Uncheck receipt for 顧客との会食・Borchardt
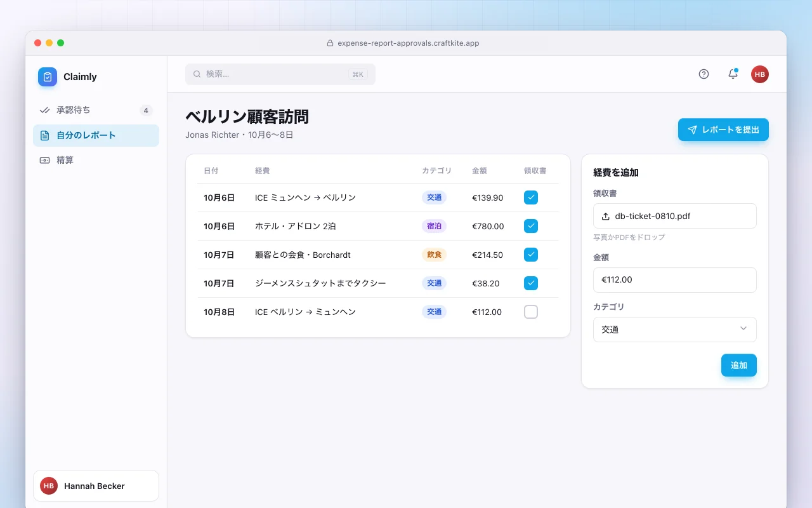The width and height of the screenshot is (812, 508). [x=531, y=255]
